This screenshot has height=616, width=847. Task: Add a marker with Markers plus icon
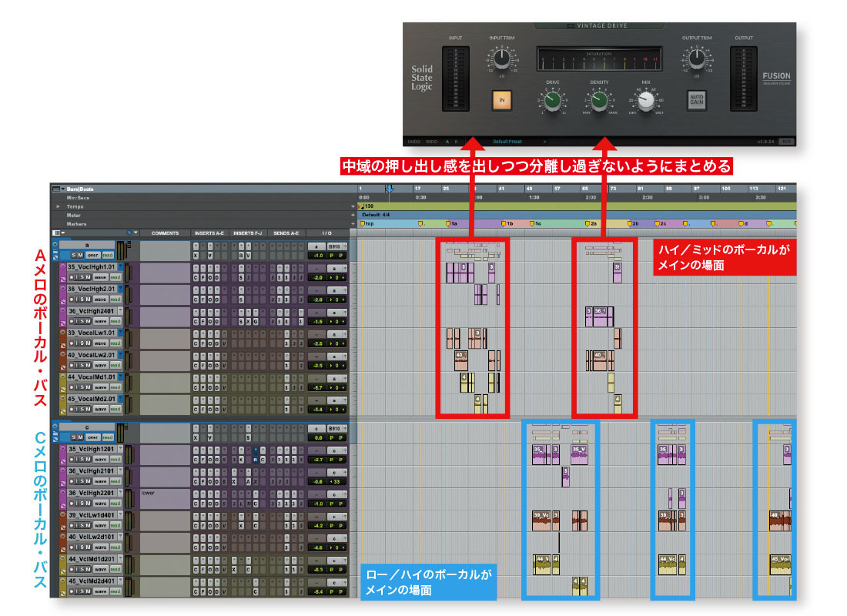(353, 224)
